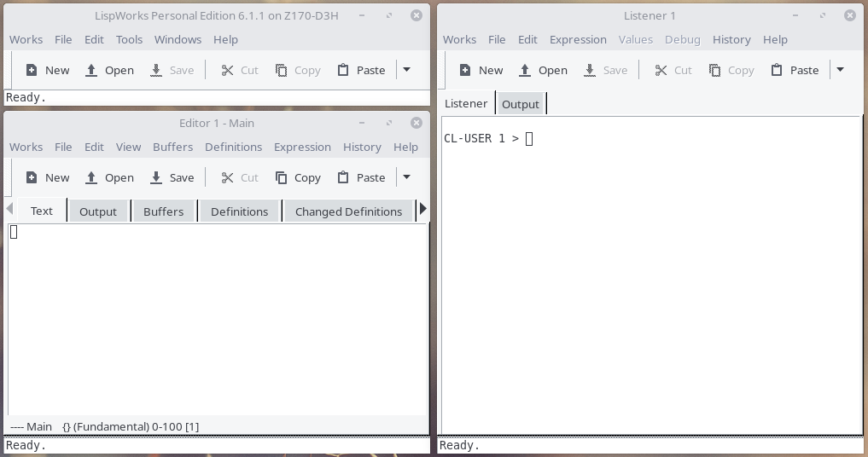The width and height of the screenshot is (868, 457).
Task: Switch to Text tab in Editor 1
Action: click(42, 211)
